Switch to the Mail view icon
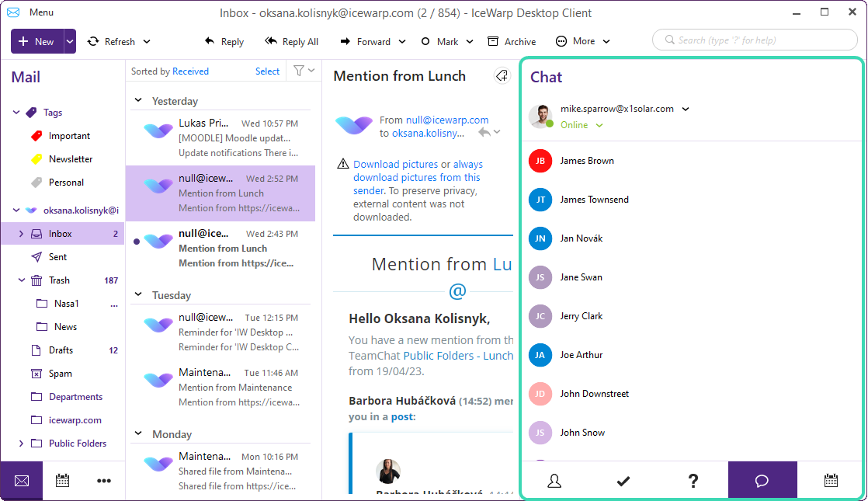Image resolution: width=868 pixels, height=501 pixels. pyautogui.click(x=22, y=481)
